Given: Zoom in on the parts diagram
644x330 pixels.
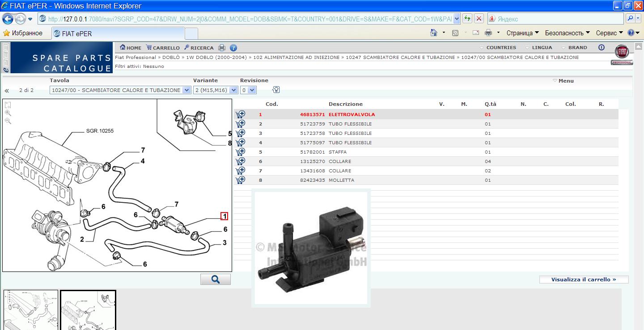Looking at the screenshot, I should (x=8, y=113).
